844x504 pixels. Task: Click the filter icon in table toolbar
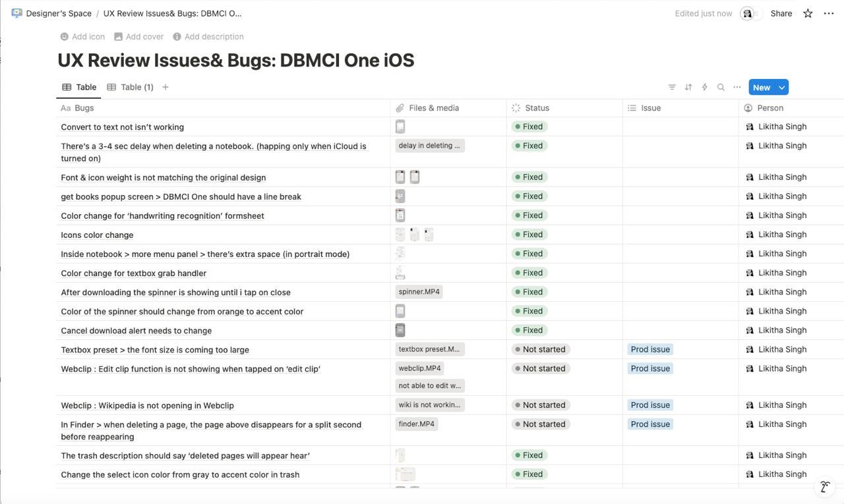pyautogui.click(x=672, y=87)
